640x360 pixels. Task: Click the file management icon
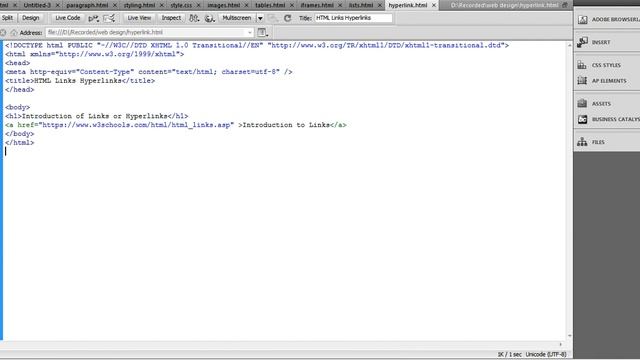[194, 18]
